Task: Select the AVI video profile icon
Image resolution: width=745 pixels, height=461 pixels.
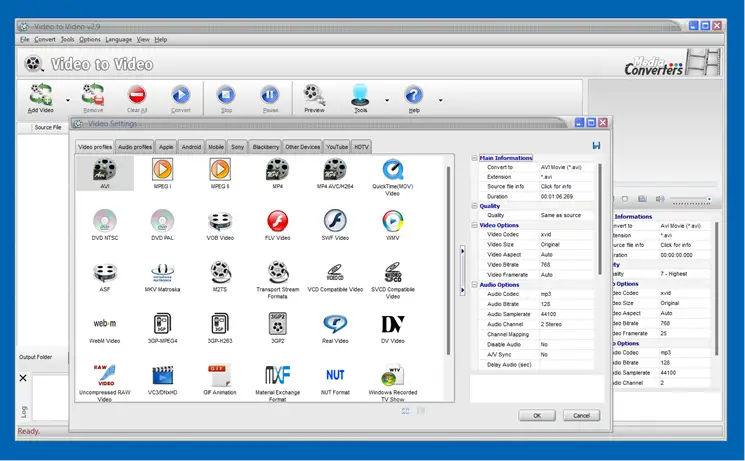Action: point(105,170)
